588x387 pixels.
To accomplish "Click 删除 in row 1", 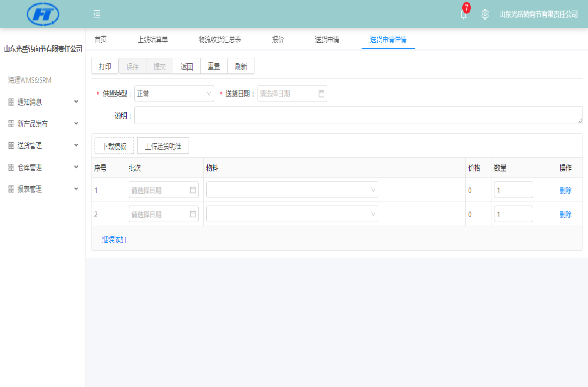I will (565, 190).
